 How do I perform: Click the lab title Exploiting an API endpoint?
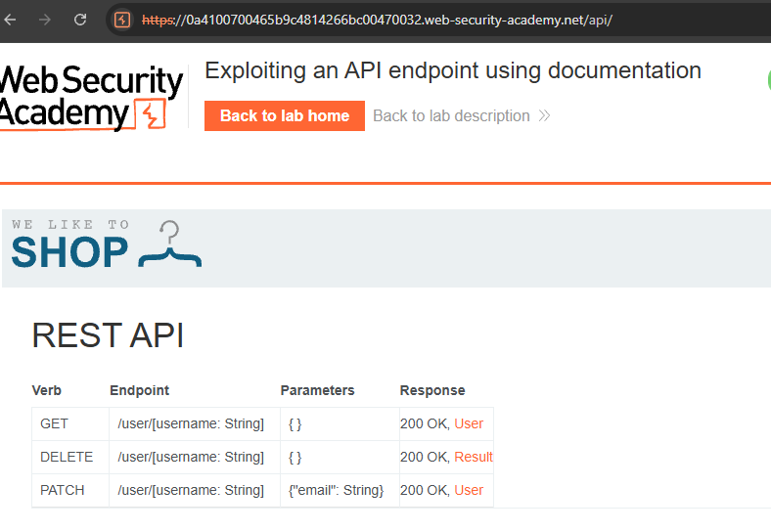453,70
